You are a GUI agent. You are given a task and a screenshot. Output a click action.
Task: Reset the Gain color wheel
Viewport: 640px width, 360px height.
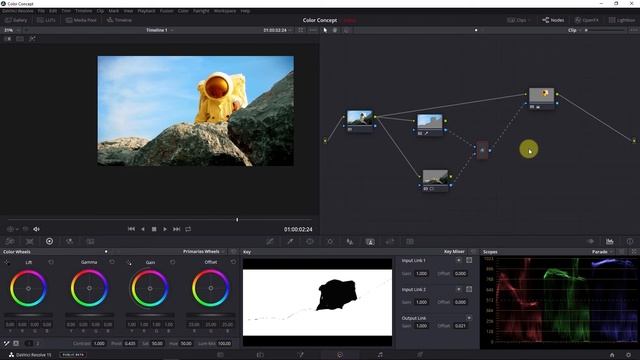click(x=173, y=262)
